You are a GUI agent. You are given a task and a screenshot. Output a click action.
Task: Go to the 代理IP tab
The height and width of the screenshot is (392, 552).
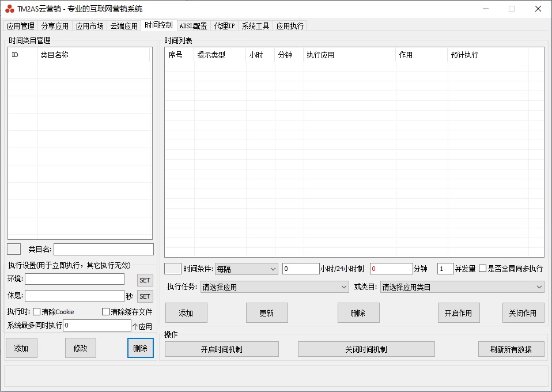[224, 26]
